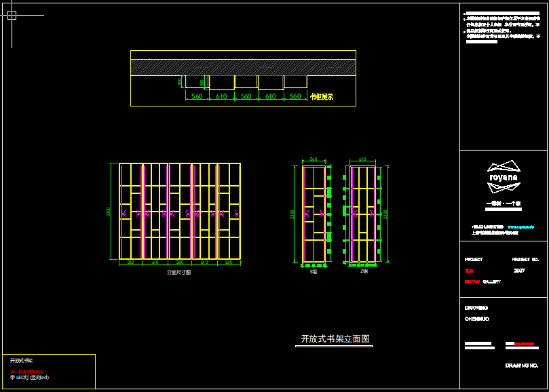Viewport: 549px width, 392px height.
Task: Click the 书柜展示 yellow label
Action: click(x=322, y=97)
